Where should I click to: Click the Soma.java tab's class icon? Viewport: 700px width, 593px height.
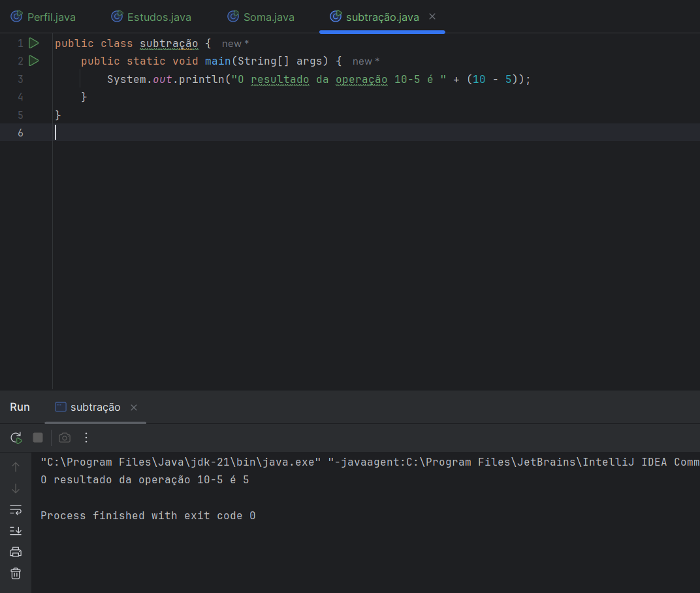pos(233,16)
